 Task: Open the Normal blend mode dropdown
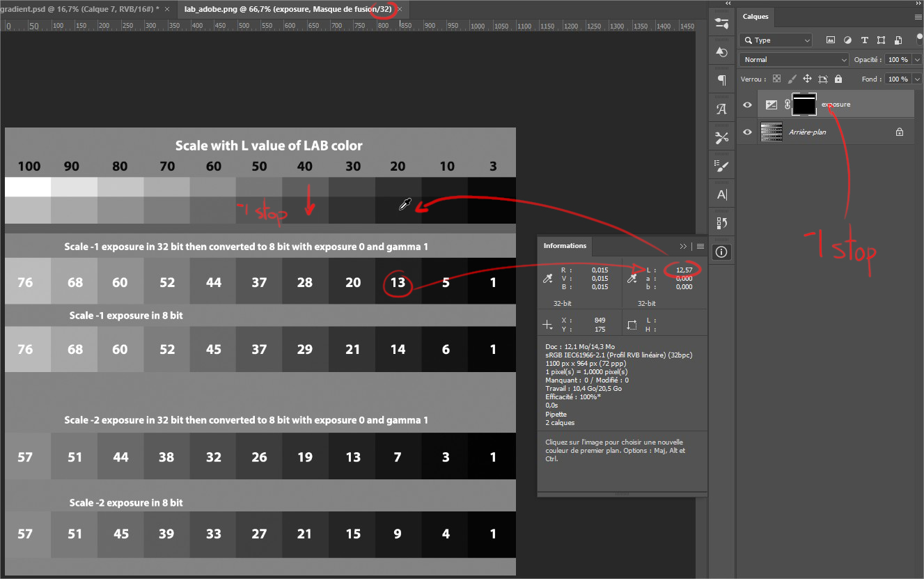(x=794, y=59)
